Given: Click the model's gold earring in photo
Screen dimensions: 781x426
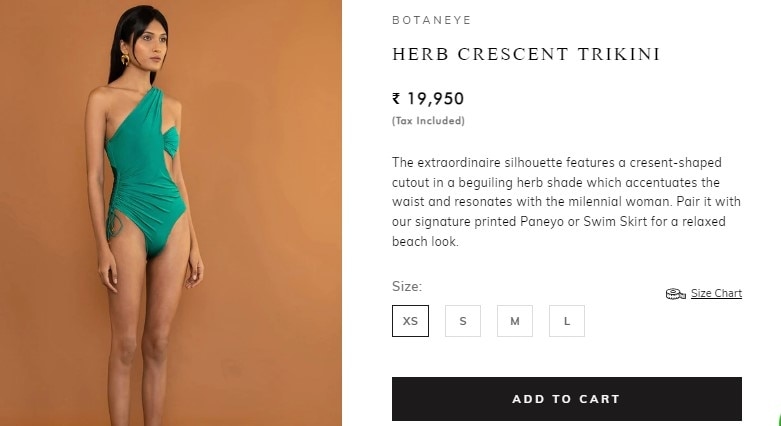Looking at the screenshot, I should 125,60.
